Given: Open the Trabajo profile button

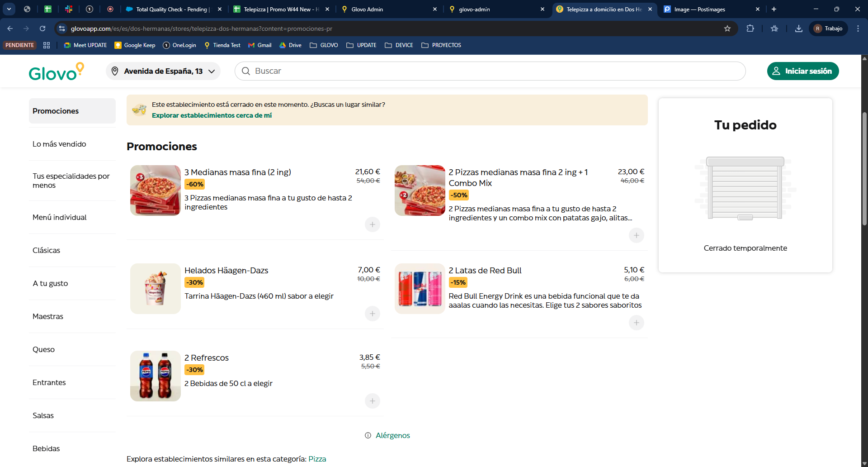Looking at the screenshot, I should pyautogui.click(x=828, y=29).
